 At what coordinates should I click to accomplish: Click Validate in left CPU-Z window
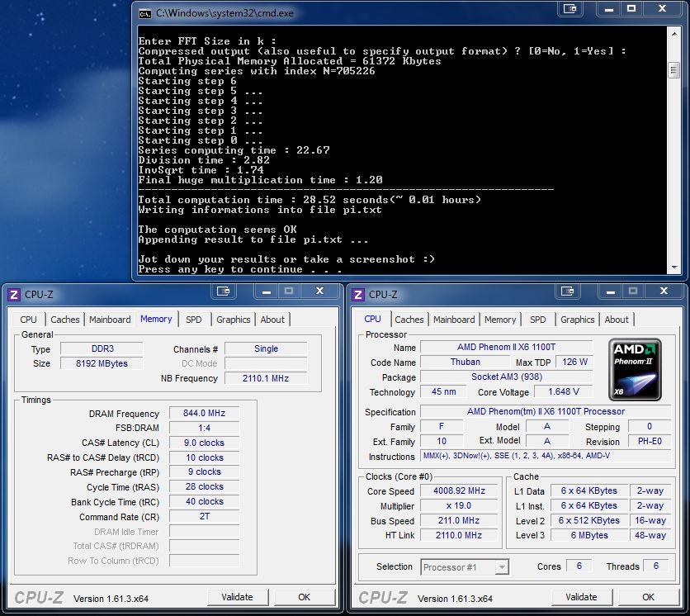click(x=237, y=597)
